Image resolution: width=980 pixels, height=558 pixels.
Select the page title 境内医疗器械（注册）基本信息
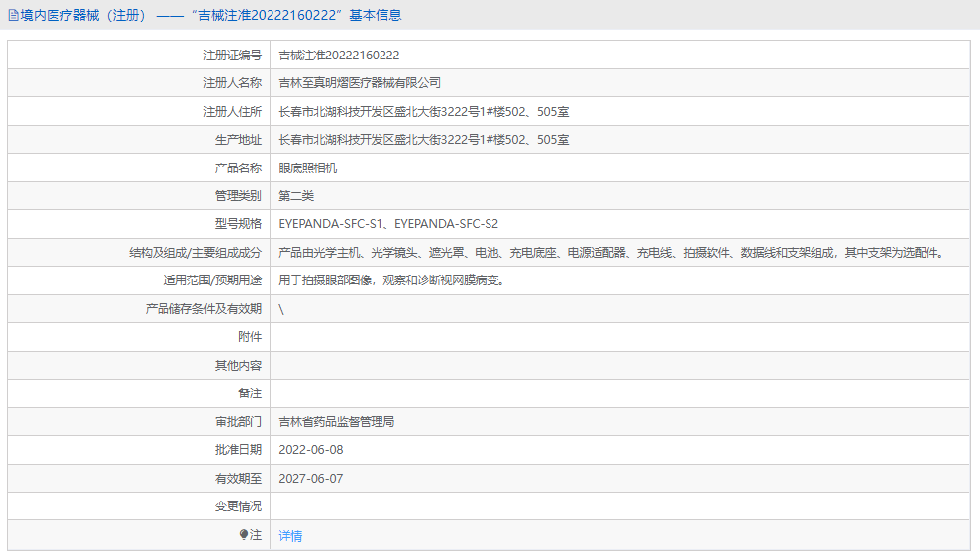[211, 16]
